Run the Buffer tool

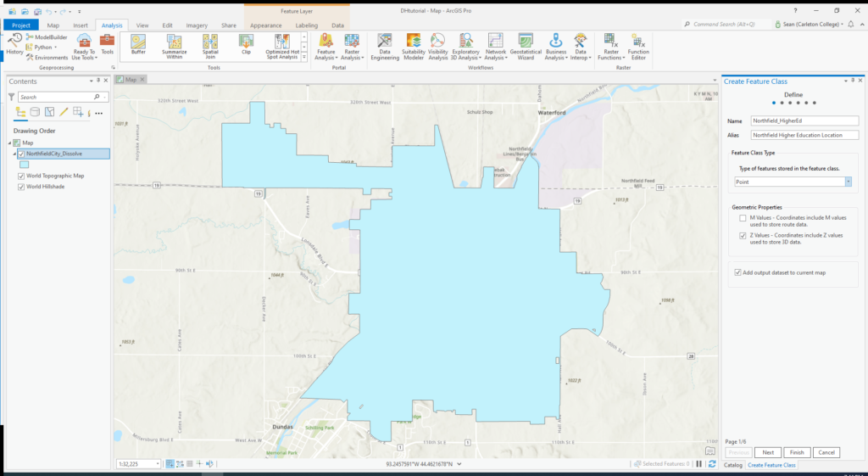coord(138,44)
